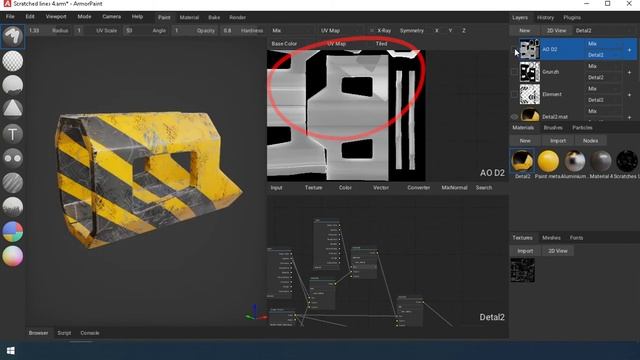Open the File menu
Viewport: 640px width, 360px height.
tap(10, 17)
